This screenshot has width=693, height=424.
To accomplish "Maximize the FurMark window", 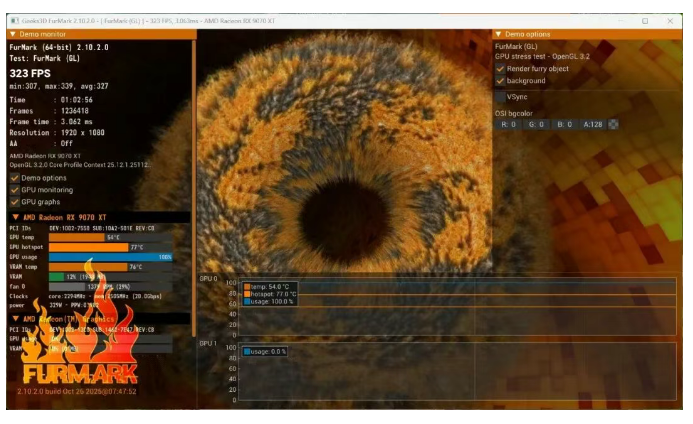I will click(645, 21).
